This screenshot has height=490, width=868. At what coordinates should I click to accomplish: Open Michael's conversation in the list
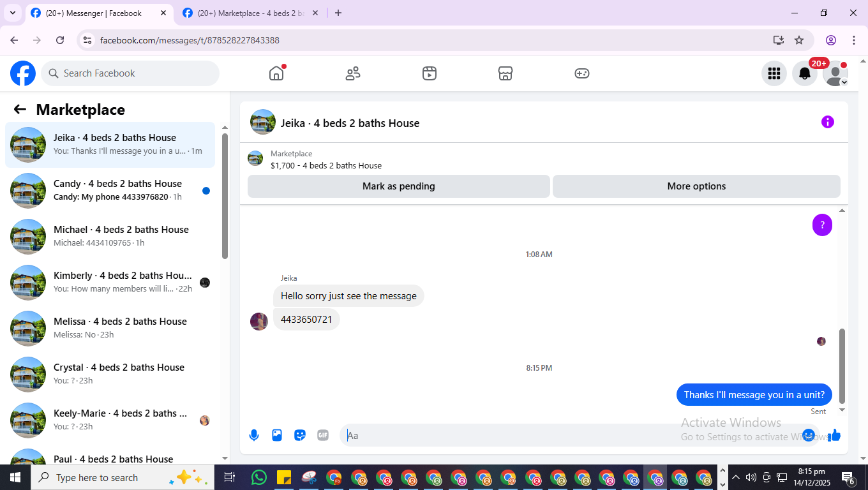click(x=110, y=237)
